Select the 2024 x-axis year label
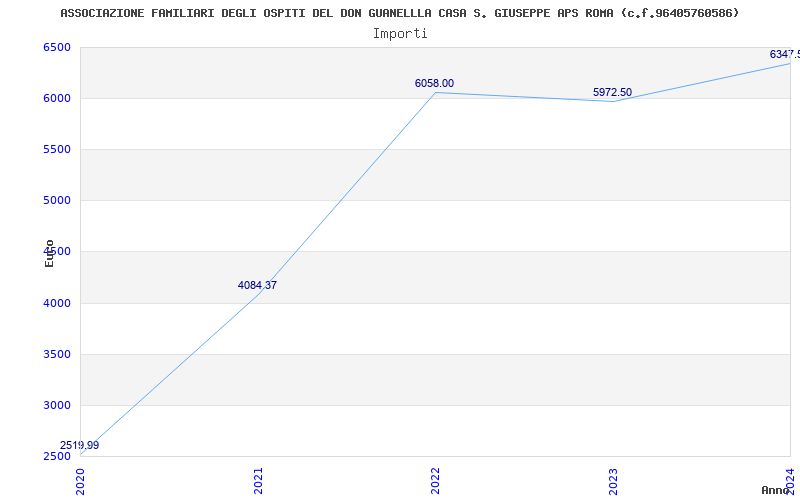Screen dimensions: 800x500 click(x=790, y=481)
